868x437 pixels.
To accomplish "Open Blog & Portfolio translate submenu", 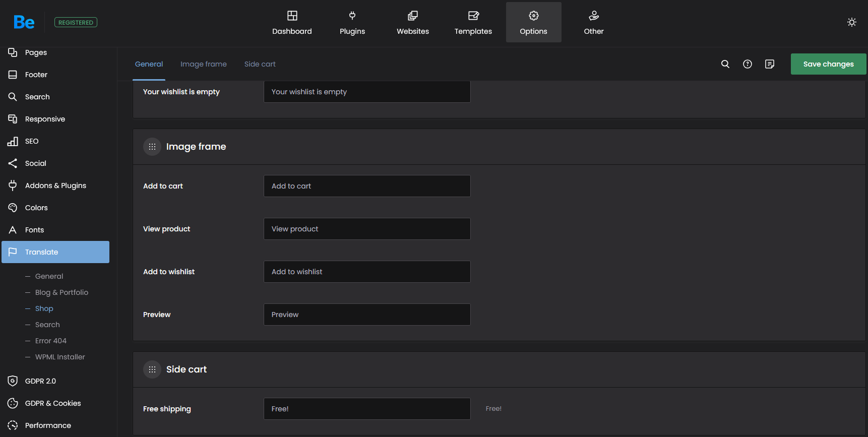I will (61, 292).
